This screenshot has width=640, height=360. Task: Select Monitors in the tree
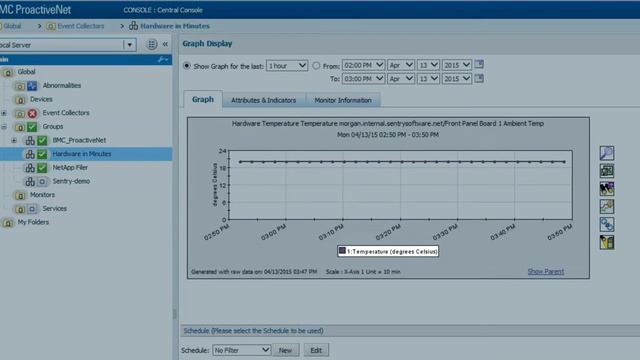[42, 195]
